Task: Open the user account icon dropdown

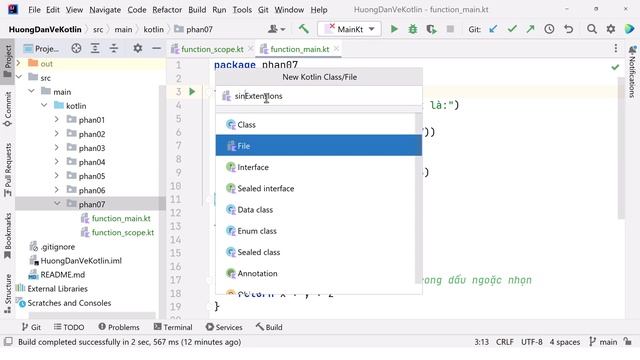Action: point(276,29)
